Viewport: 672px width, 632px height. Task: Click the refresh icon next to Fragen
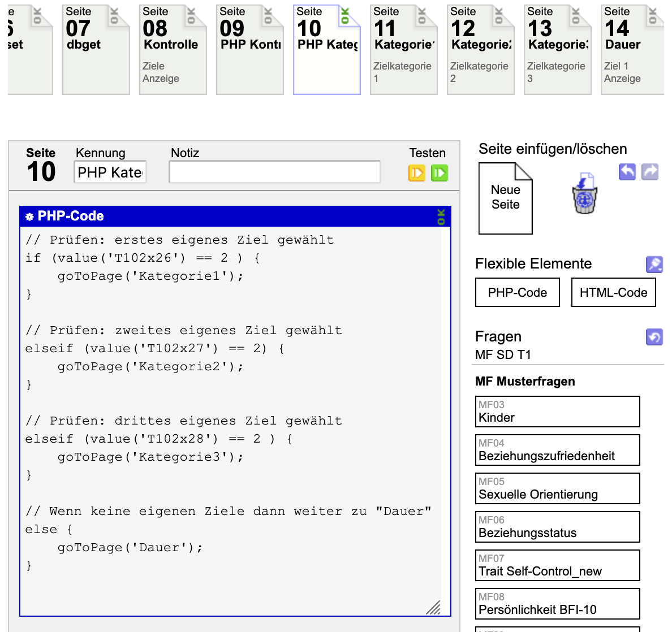click(654, 337)
